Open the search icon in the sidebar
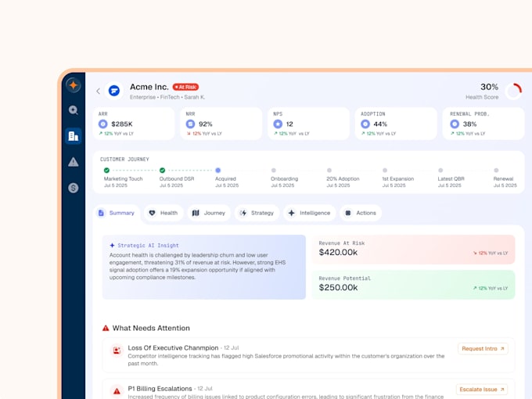The image size is (532, 399). tap(74, 110)
